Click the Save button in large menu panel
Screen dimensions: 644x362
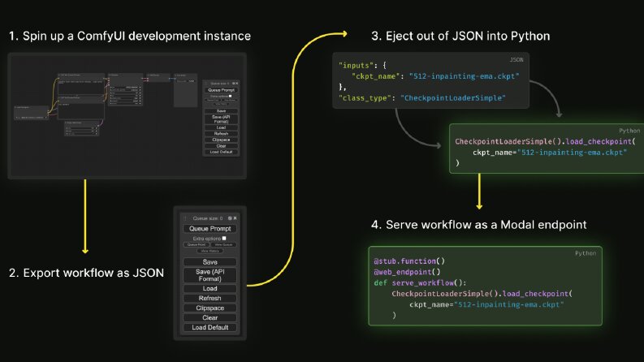[x=210, y=262]
